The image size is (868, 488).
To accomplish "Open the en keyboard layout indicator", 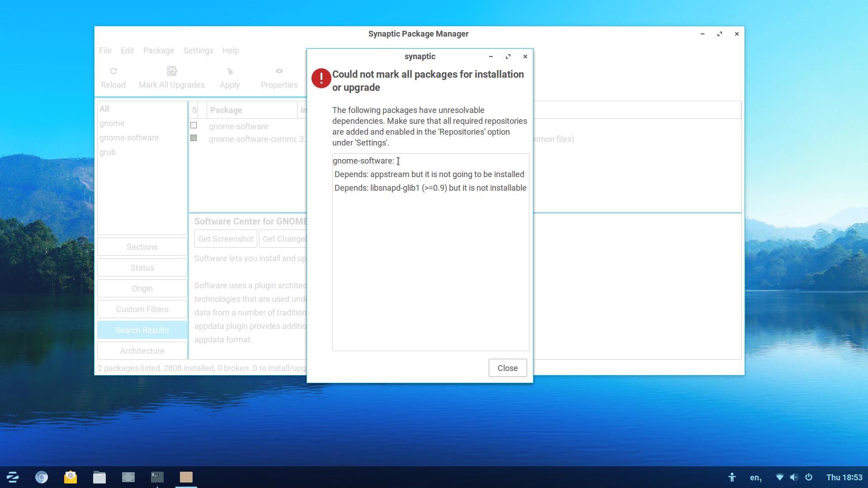I will point(755,477).
